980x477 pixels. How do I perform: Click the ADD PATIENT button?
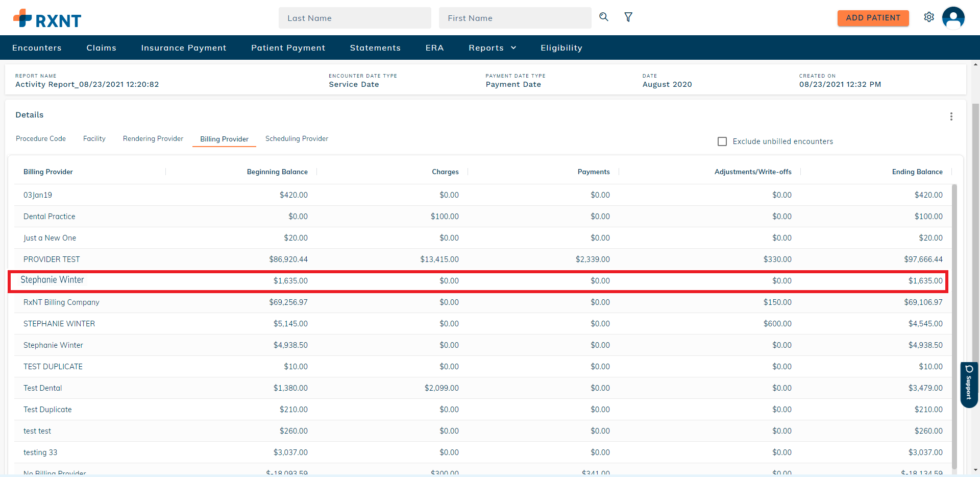(x=873, y=18)
